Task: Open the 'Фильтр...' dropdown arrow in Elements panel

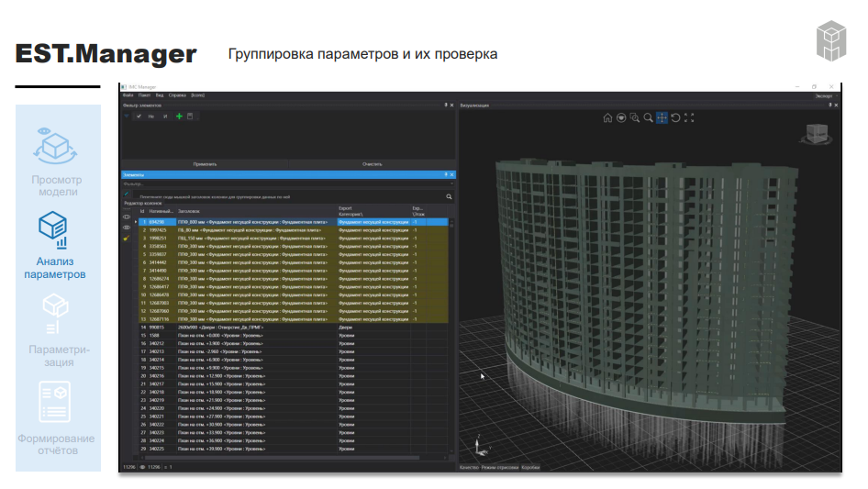Action: click(451, 183)
